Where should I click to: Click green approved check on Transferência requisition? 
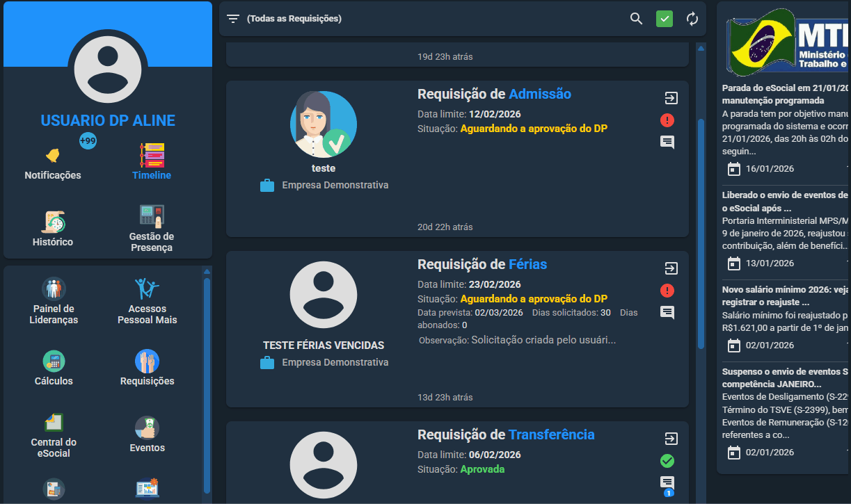pos(667,461)
